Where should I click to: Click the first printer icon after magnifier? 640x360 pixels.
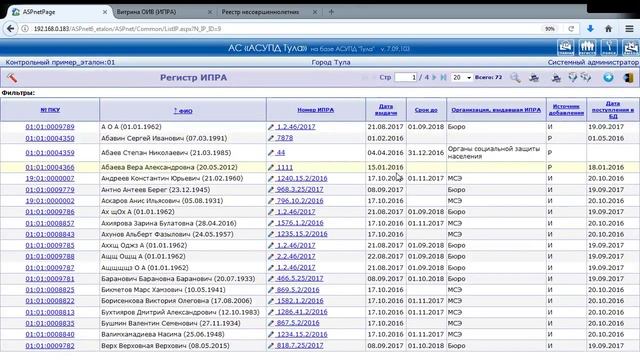[x=534, y=78]
